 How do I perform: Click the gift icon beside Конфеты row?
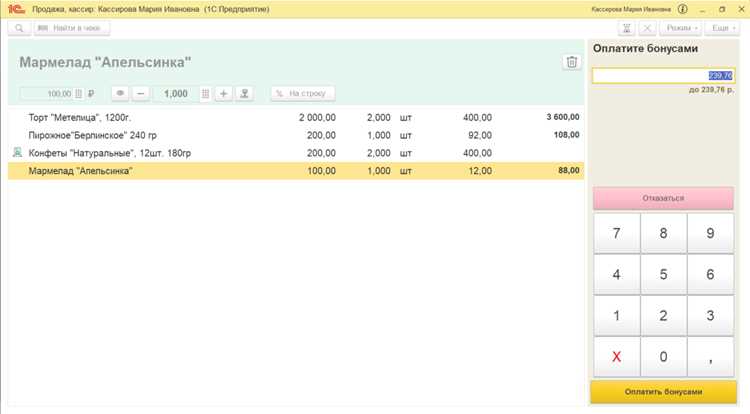(x=17, y=153)
